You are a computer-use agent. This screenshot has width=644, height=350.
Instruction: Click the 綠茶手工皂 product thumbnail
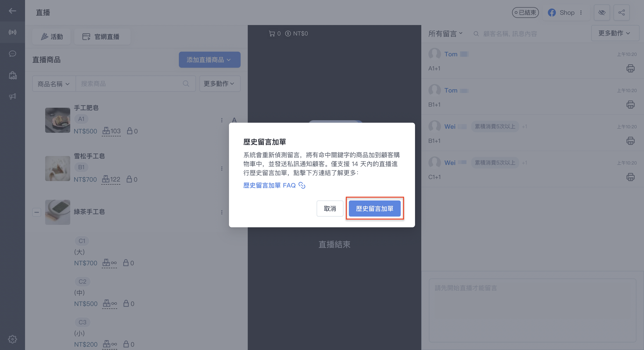pos(57,212)
